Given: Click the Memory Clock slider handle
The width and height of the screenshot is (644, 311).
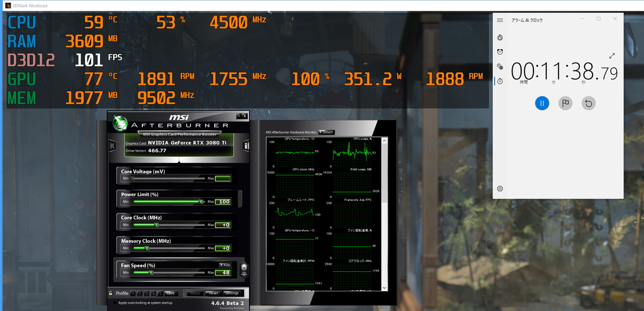Looking at the screenshot, I should [147, 248].
